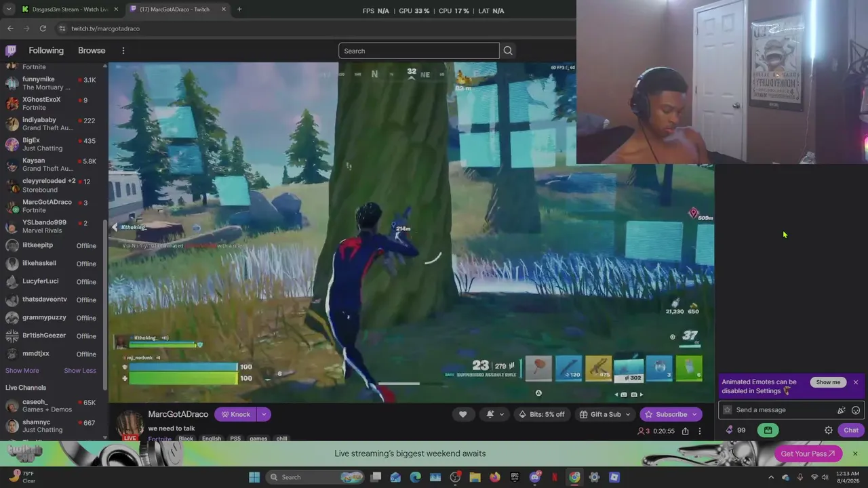The width and height of the screenshot is (868, 488).
Task: Open a new browser tab
Action: pos(239,9)
